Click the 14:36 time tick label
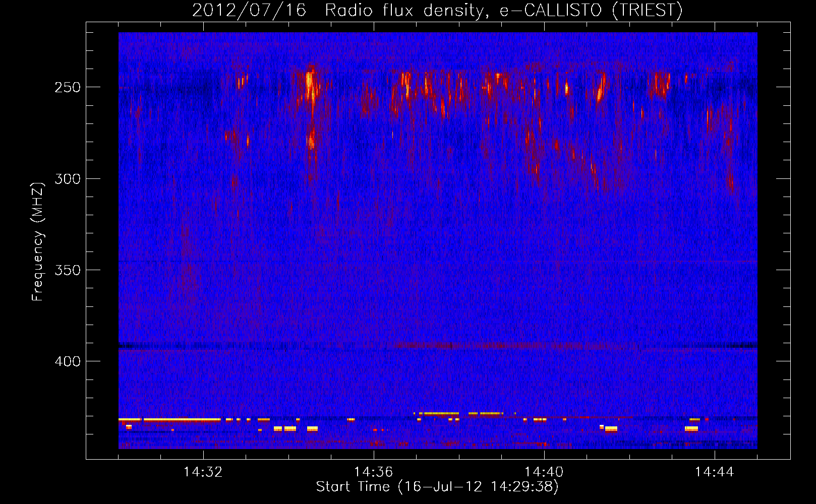Viewport: 816px width, 504px height. coord(373,472)
